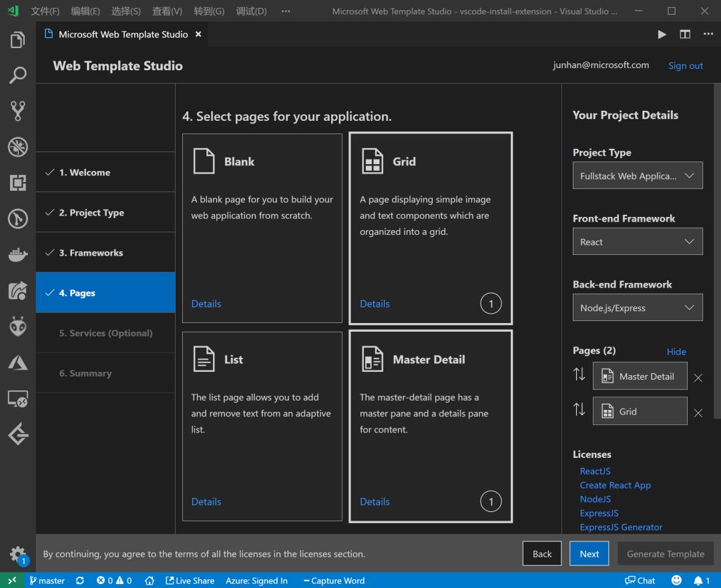Open the 查看(V) menu
The height and width of the screenshot is (588, 721).
tap(167, 11)
